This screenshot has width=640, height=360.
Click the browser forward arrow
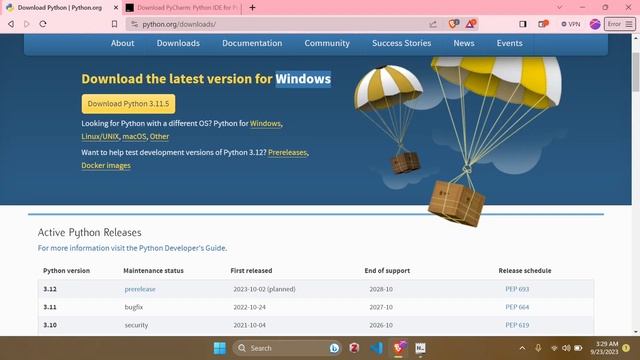(27, 24)
